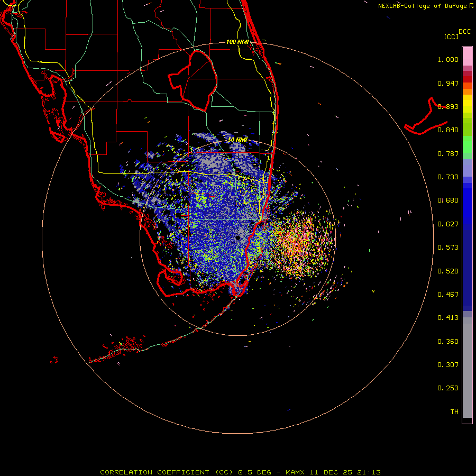Pick the gray bottom segment of color bar
Viewport: 476px width, 476px height.
point(467,368)
